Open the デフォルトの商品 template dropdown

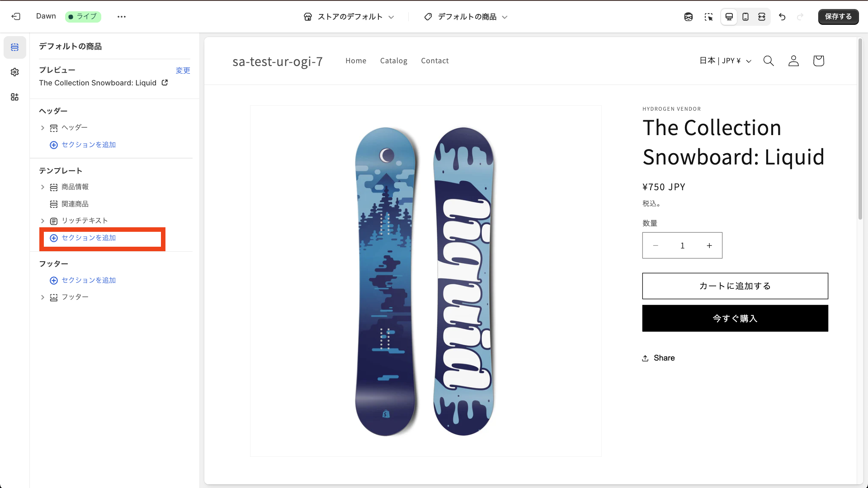coord(466,17)
